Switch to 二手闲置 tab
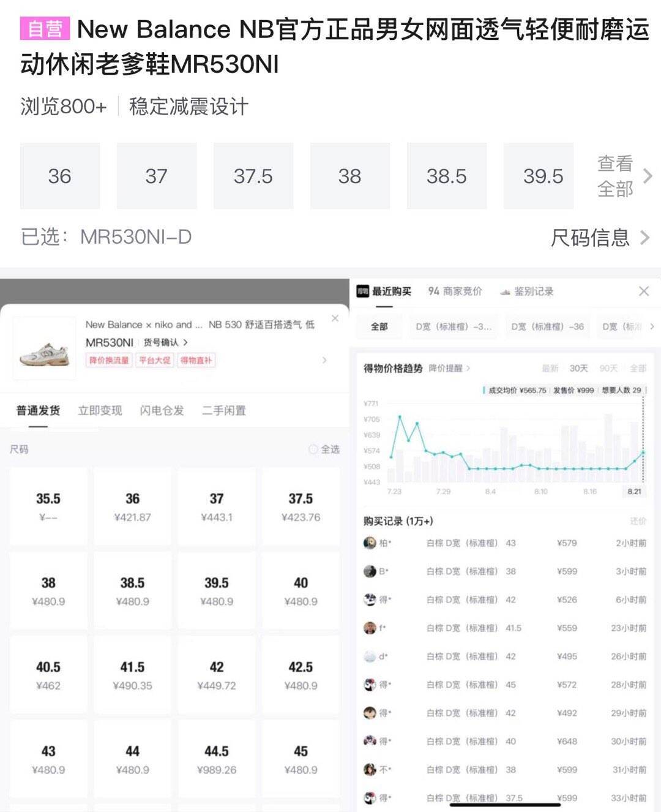661x812 pixels. coord(224,410)
